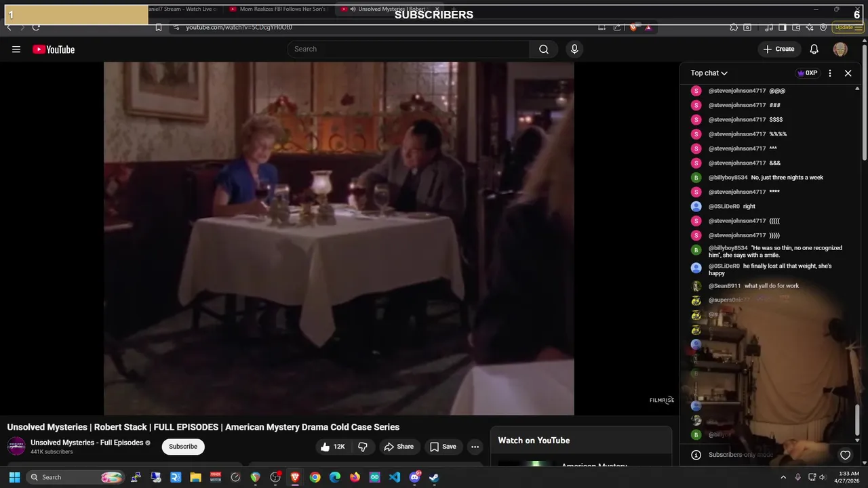Expand the Top chat dropdown

[709, 73]
